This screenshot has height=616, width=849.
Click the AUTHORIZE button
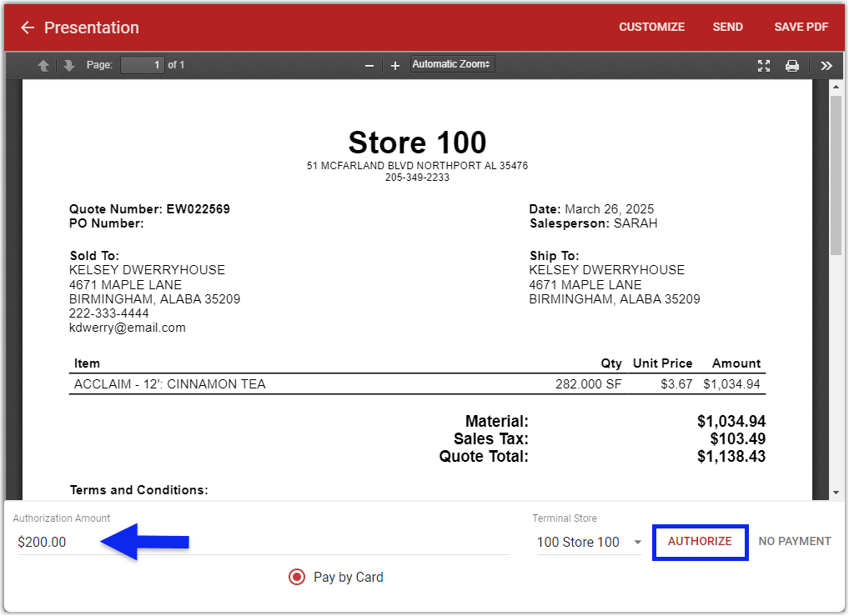700,542
